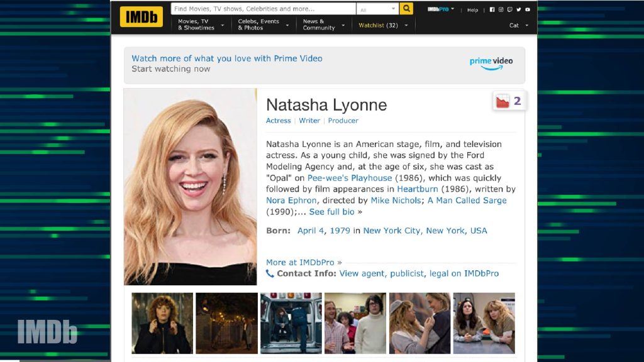Open the Twitter icon in the header
644x362 pixels.
[519, 9]
